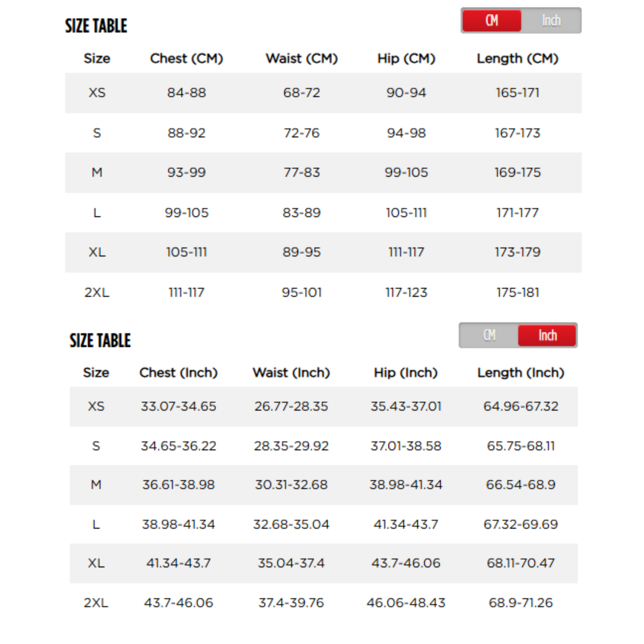Click the Length (Inch) column header
The height and width of the screenshot is (644, 644).
coord(521,373)
